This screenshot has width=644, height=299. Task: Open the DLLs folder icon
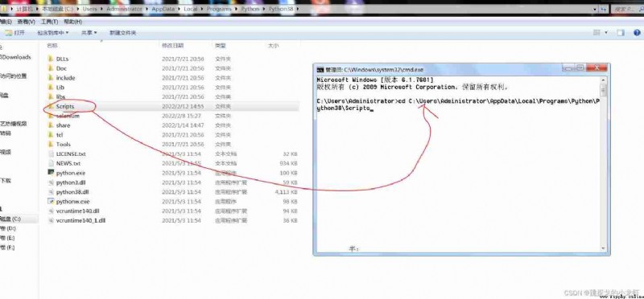click(x=51, y=59)
